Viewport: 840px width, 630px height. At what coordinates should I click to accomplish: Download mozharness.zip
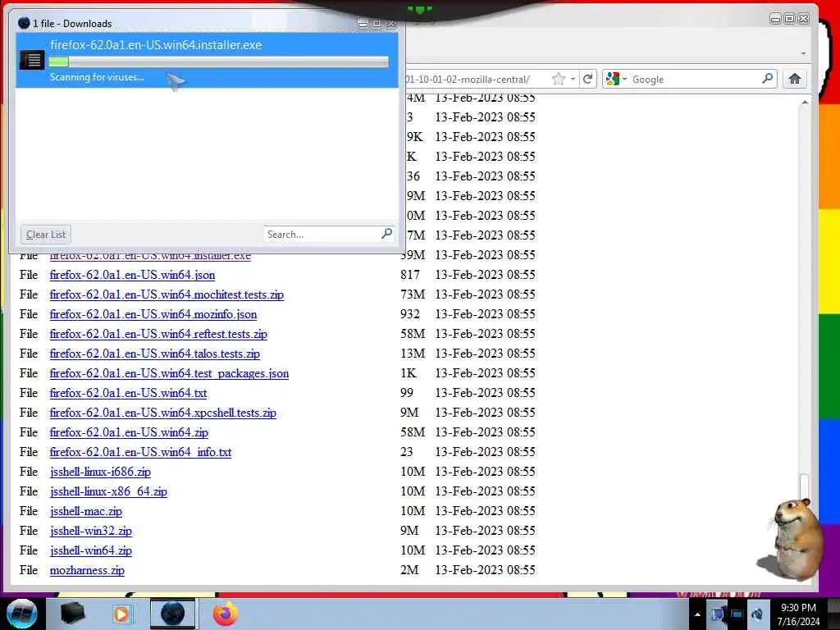(x=87, y=571)
